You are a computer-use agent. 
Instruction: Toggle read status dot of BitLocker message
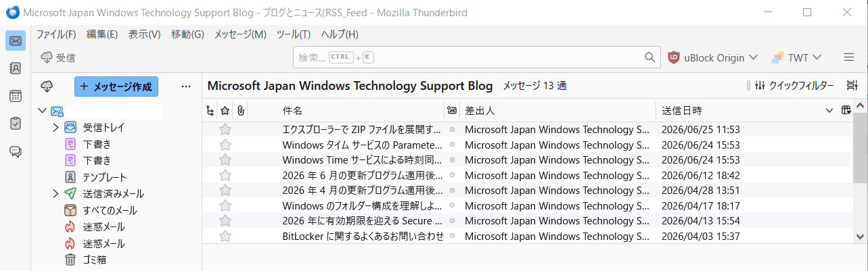point(452,236)
